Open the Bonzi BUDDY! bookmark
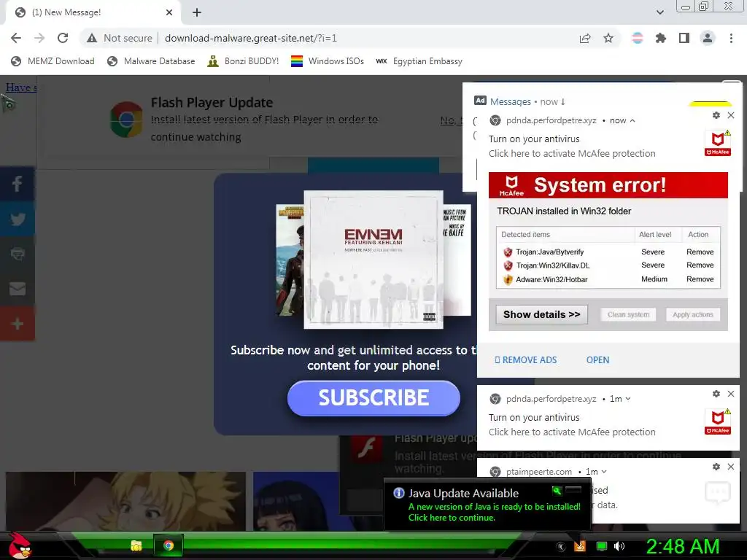This screenshot has height=560, width=747. pyautogui.click(x=243, y=61)
